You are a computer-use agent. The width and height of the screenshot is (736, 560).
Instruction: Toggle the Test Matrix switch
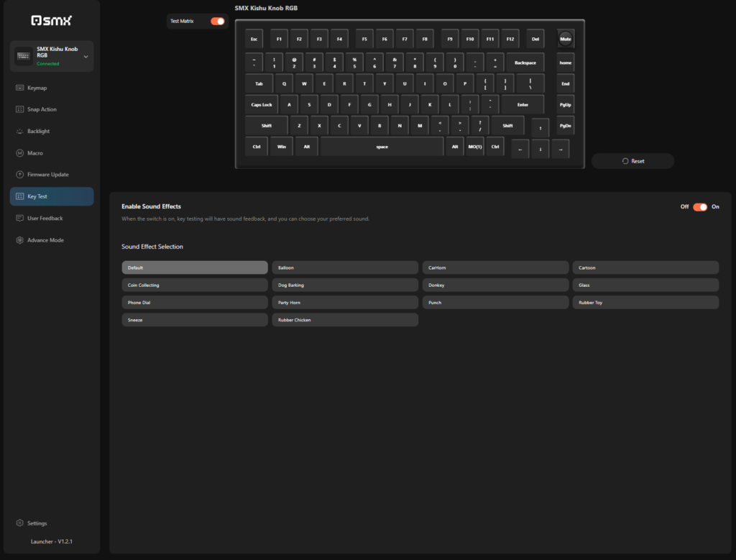tap(217, 22)
